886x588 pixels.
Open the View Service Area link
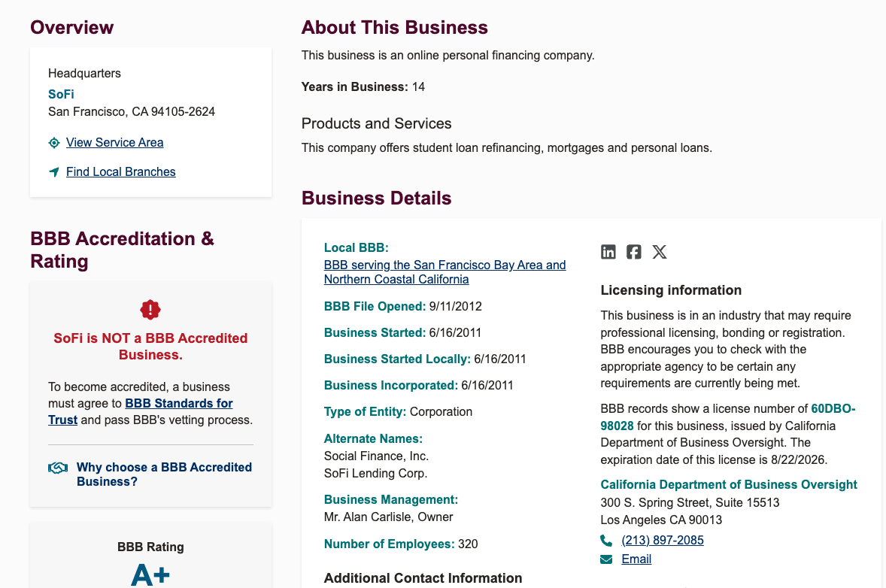[113, 142]
